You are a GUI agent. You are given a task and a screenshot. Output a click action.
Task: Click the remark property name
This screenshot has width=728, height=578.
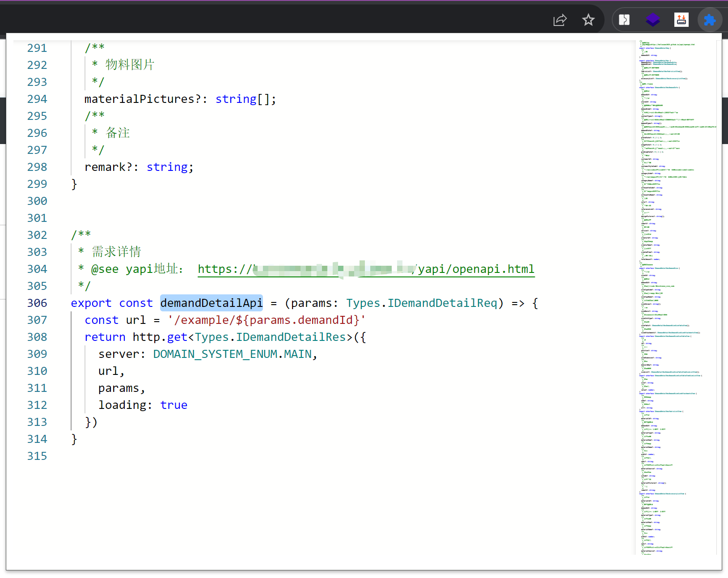click(105, 167)
